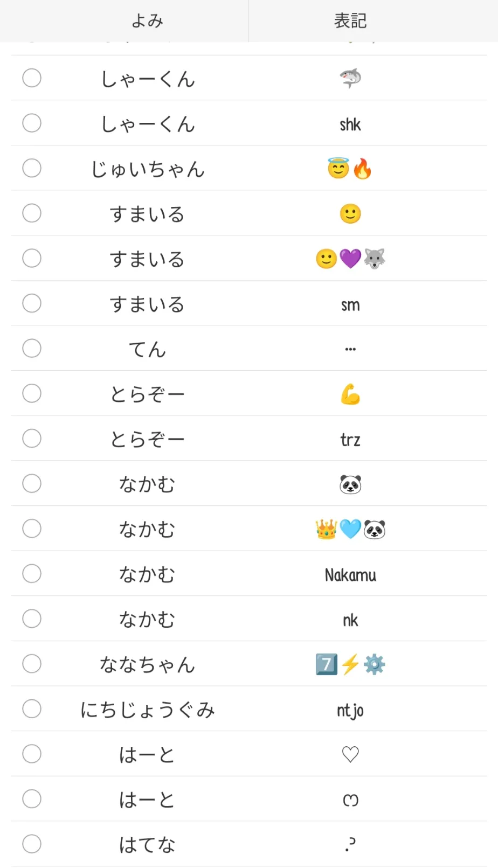The width and height of the screenshot is (498, 868).
Task: Select radio button for はてな row
Action: tap(32, 844)
